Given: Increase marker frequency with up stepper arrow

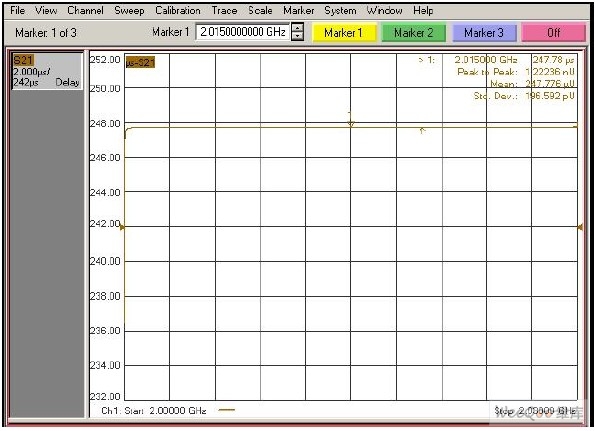Looking at the screenshot, I should [298, 28].
